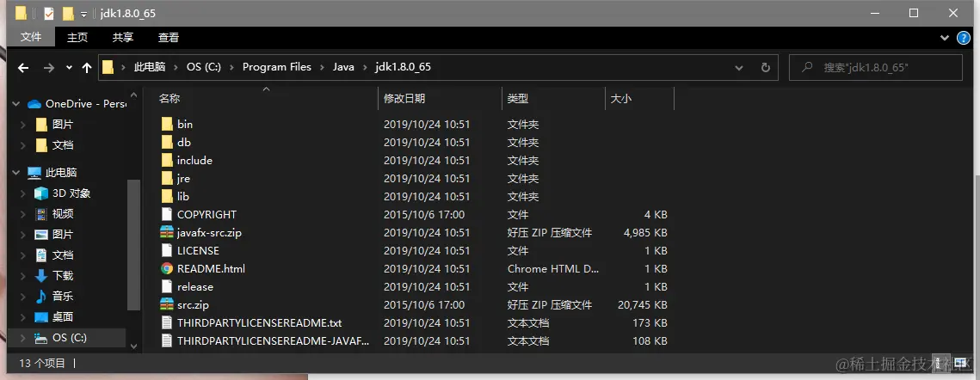Open the address bar history dropdown
This screenshot has height=380, width=980.
[x=739, y=68]
